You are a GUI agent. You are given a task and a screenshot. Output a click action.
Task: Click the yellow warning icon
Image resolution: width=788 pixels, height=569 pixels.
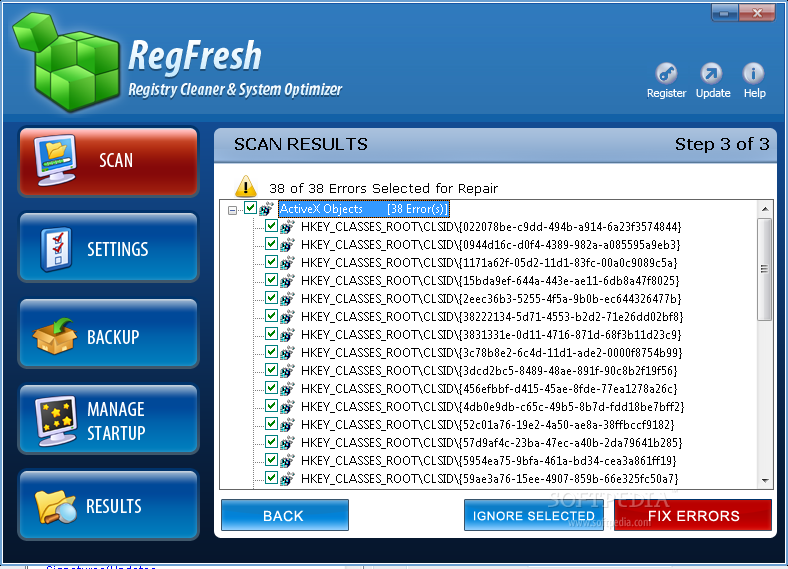click(246, 186)
